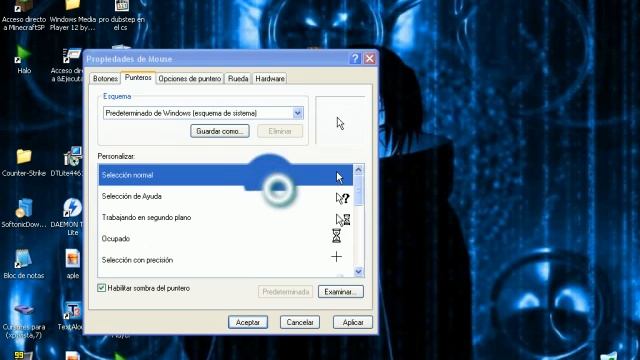
Task: Click the normal arrow cursor icon in the list
Action: [340, 178]
